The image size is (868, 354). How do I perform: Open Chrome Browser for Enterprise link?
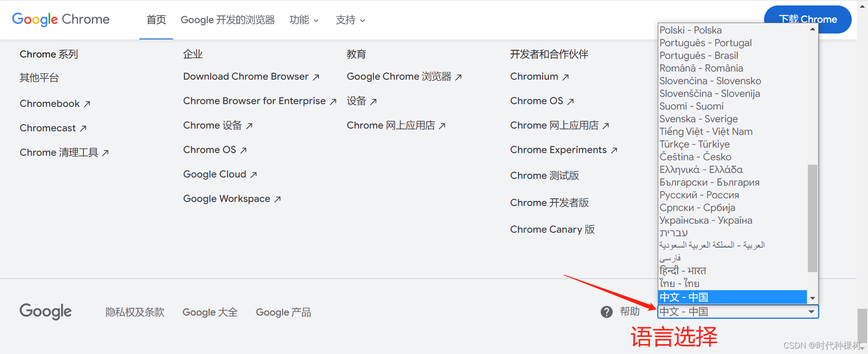(260, 101)
